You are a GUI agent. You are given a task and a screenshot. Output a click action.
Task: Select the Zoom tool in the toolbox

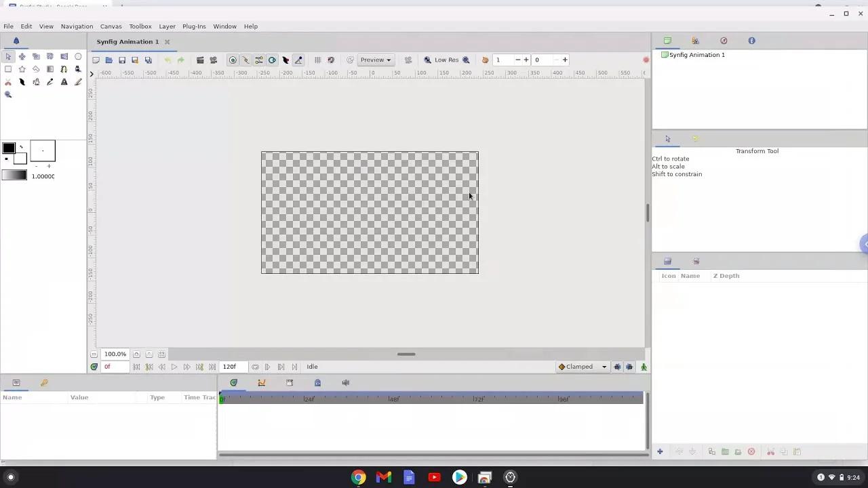8,94
